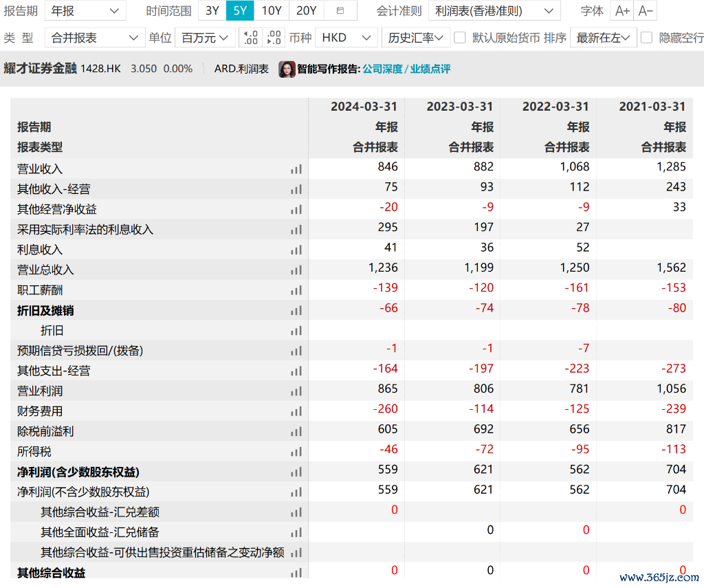Open chart icon for 除税前溢利 row
Image resolution: width=704 pixels, height=588 pixels.
pos(296,432)
